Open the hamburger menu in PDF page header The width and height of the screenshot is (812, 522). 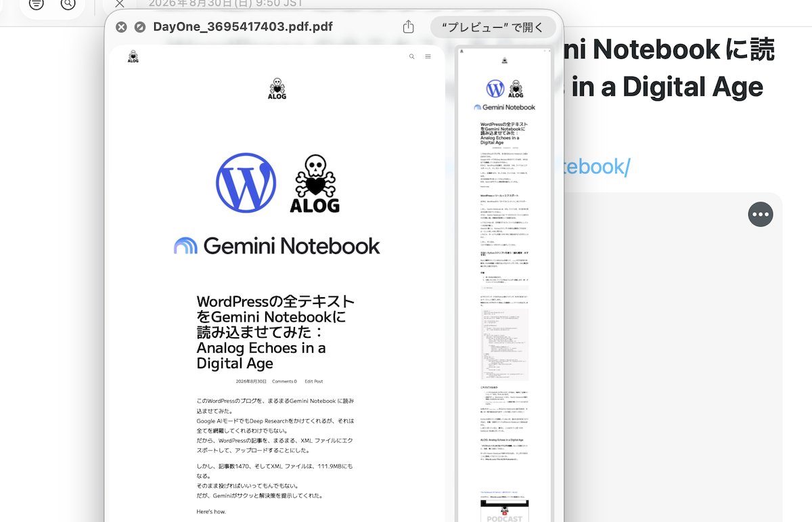428,57
